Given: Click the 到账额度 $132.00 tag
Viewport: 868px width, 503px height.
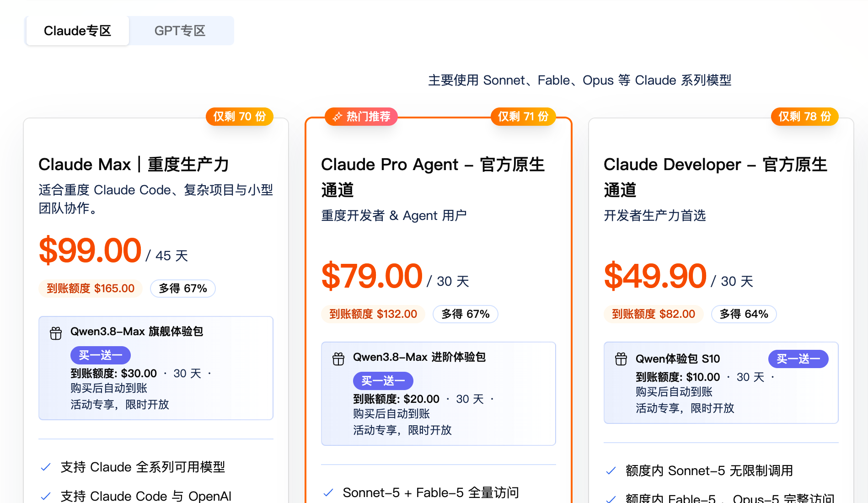Looking at the screenshot, I should (373, 314).
